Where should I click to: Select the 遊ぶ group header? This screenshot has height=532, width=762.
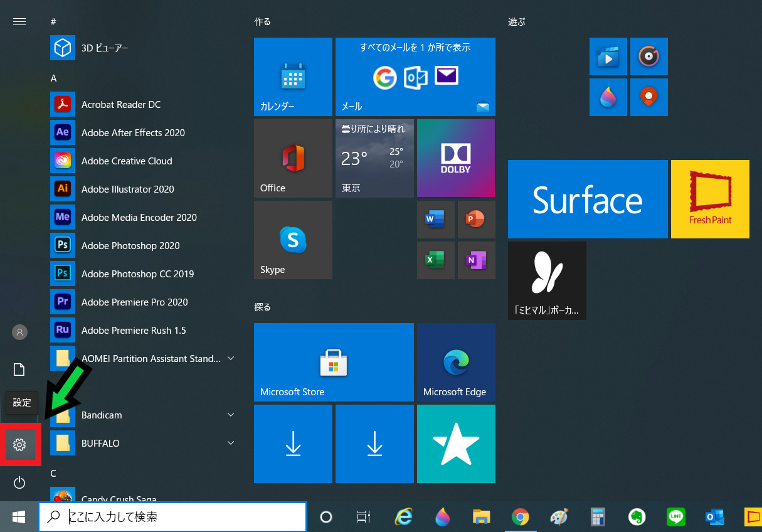(x=517, y=21)
